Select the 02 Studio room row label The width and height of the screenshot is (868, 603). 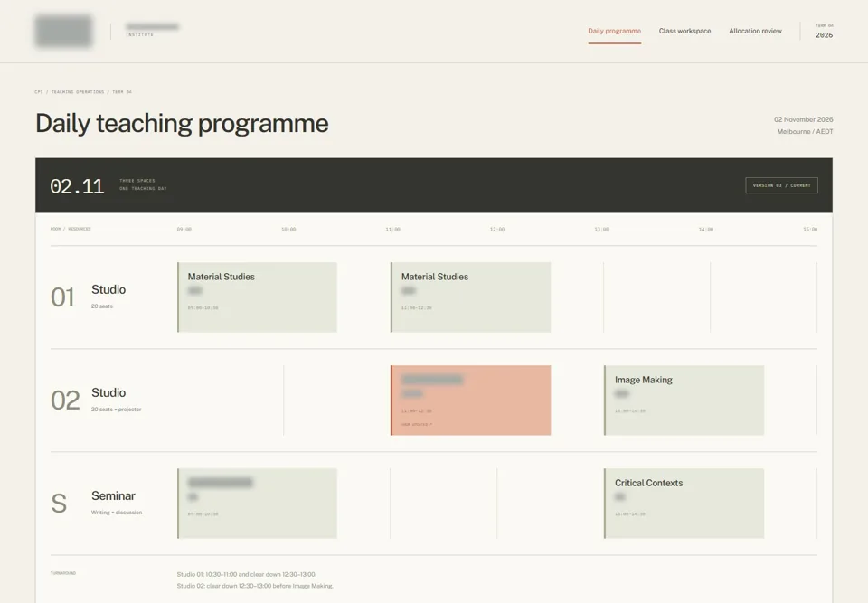96,400
